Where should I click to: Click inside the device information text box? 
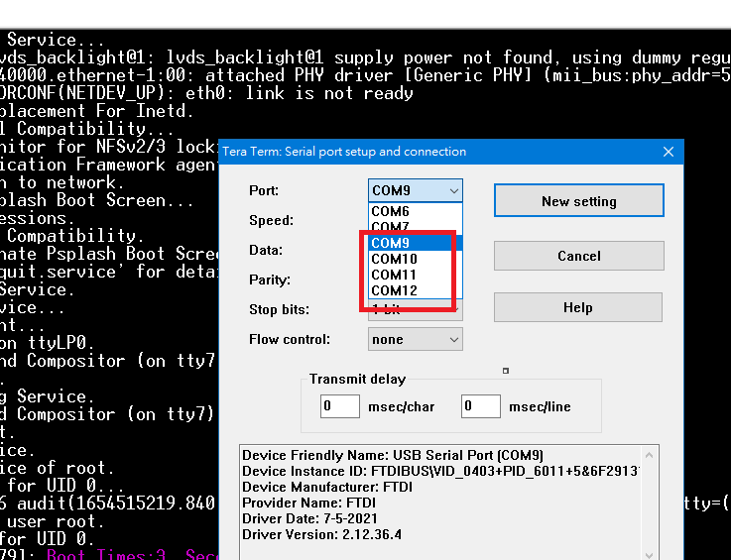pyautogui.click(x=446, y=505)
